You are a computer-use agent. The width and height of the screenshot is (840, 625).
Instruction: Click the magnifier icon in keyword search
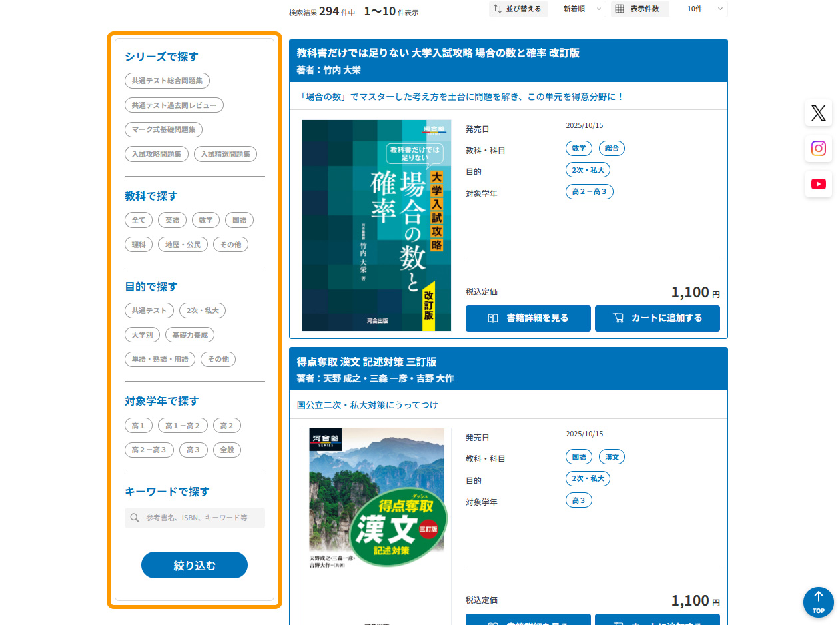pos(135,518)
